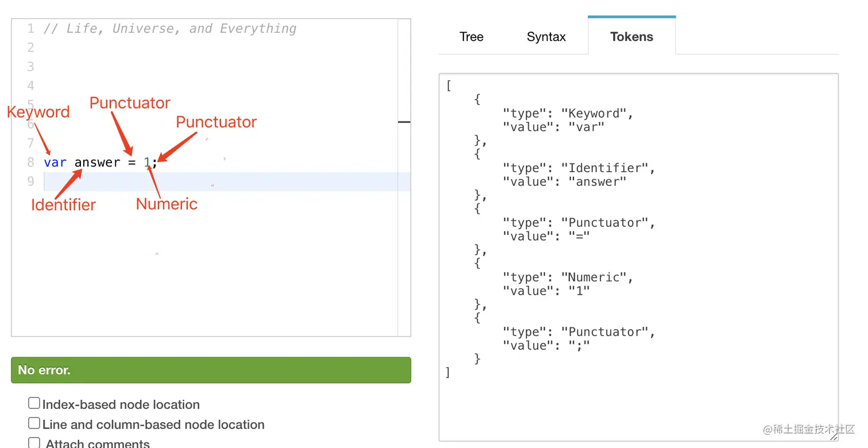Select the Tokens tab

point(631,37)
